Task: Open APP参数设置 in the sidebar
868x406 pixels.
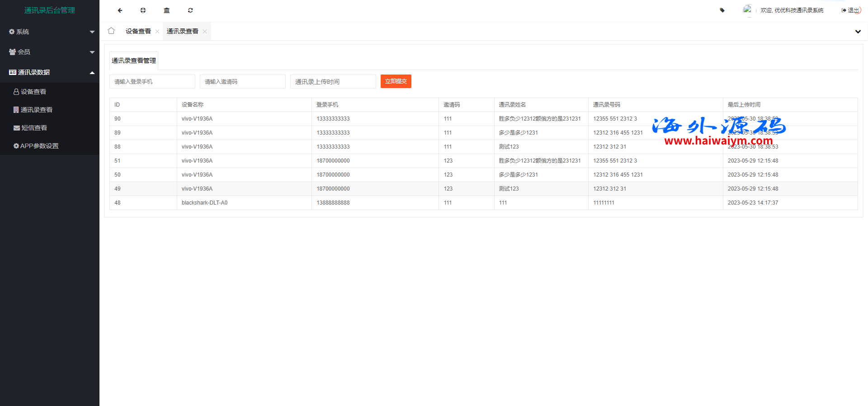Action: [39, 146]
